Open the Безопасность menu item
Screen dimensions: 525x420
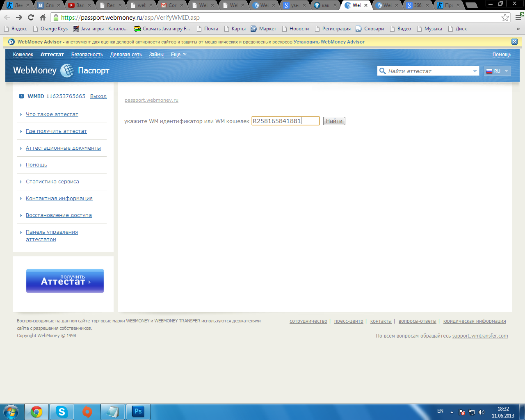click(87, 55)
